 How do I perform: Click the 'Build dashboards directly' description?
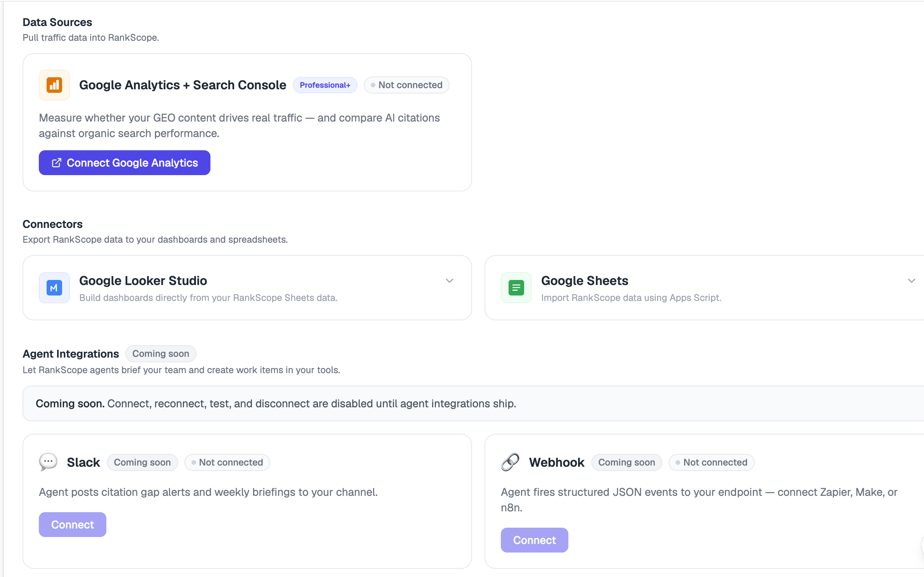208,298
